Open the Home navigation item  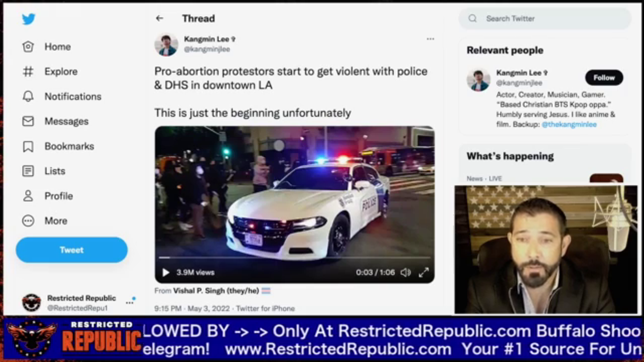pyautogui.click(x=47, y=47)
